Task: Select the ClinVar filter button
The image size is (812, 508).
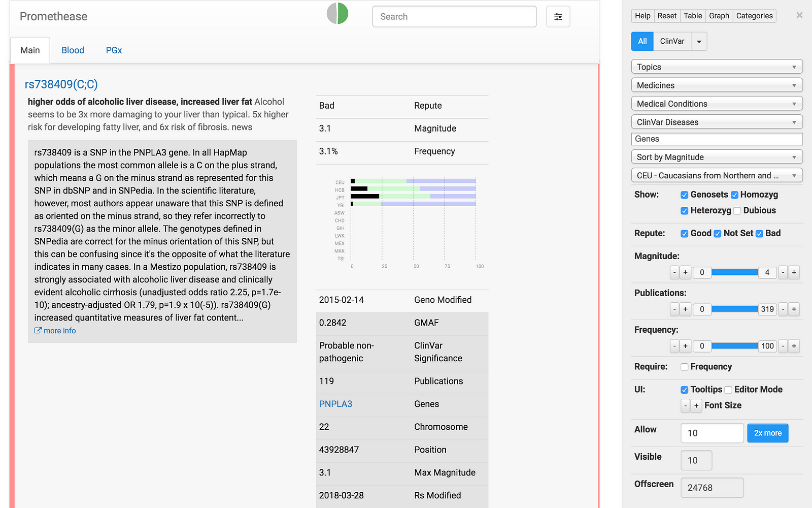Action: [x=672, y=41]
